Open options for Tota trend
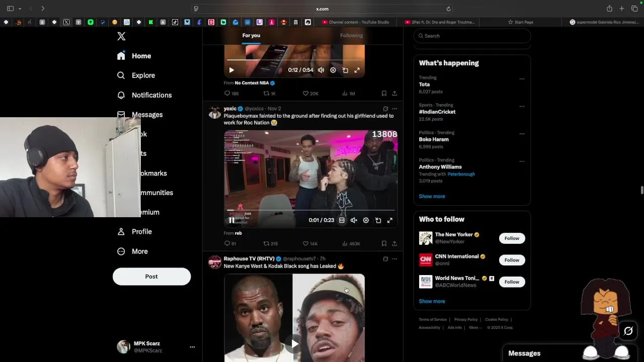This screenshot has height=362, width=644. (x=522, y=79)
